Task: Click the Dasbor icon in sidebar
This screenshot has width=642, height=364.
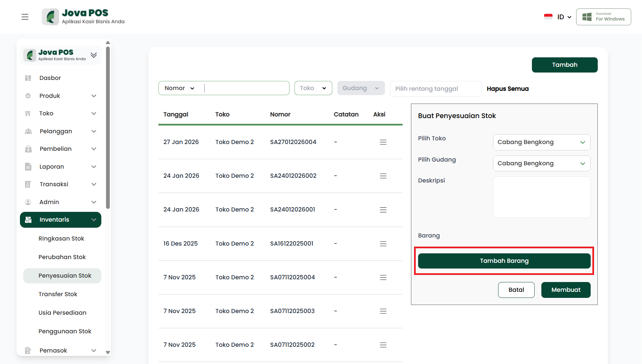Action: click(28, 78)
